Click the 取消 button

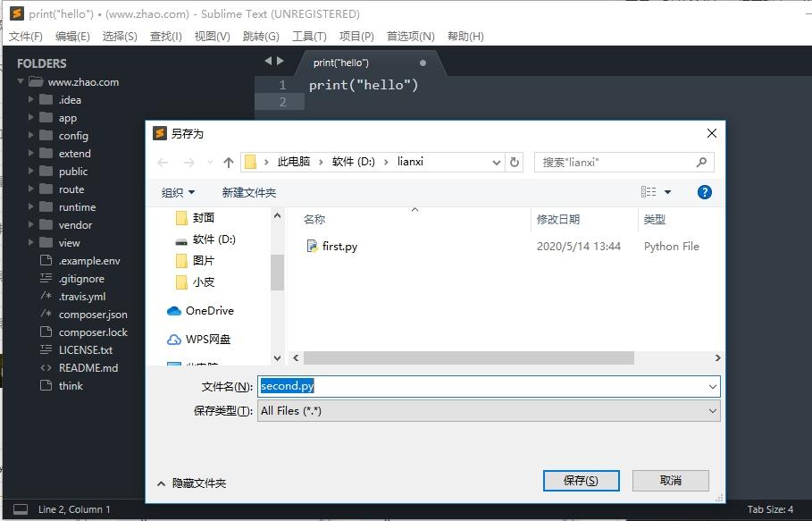(x=671, y=481)
